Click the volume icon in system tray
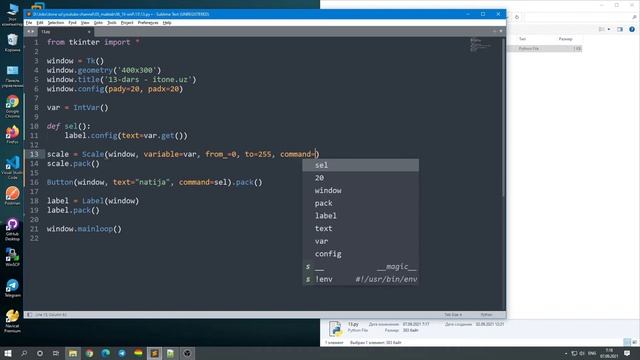The image size is (640, 360). [x=582, y=353]
